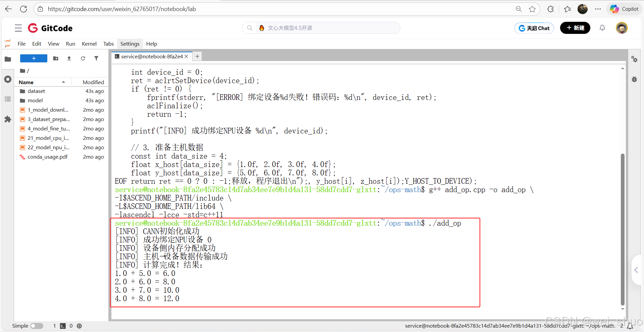This screenshot has width=644, height=332.
Task: Open browser zoom control in address bar
Action: click(x=519, y=9)
